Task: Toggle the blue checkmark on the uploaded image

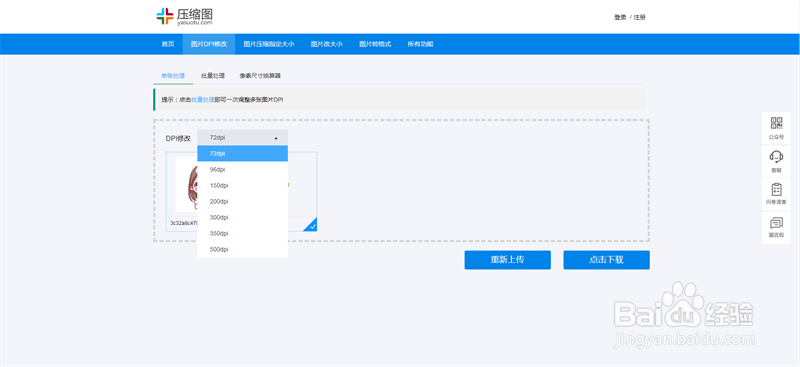Action: click(x=312, y=225)
